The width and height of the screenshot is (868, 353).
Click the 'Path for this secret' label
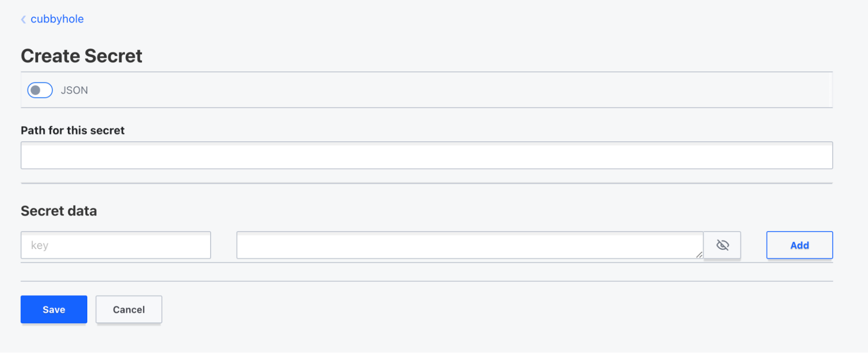click(73, 130)
